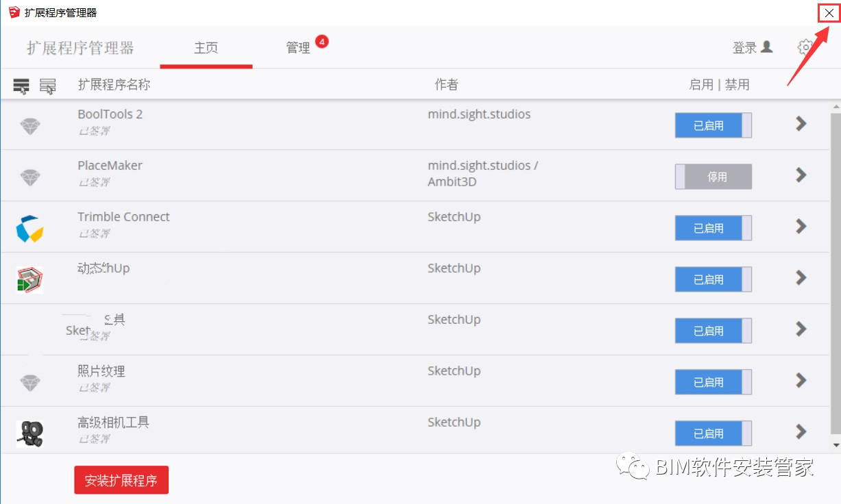Viewport: 841px width, 504px height.
Task: Click the vertical scrollbar thumb
Action: (x=836, y=273)
